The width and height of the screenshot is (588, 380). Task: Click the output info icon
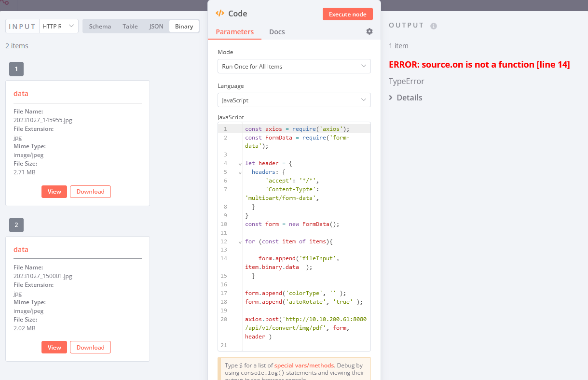point(433,26)
